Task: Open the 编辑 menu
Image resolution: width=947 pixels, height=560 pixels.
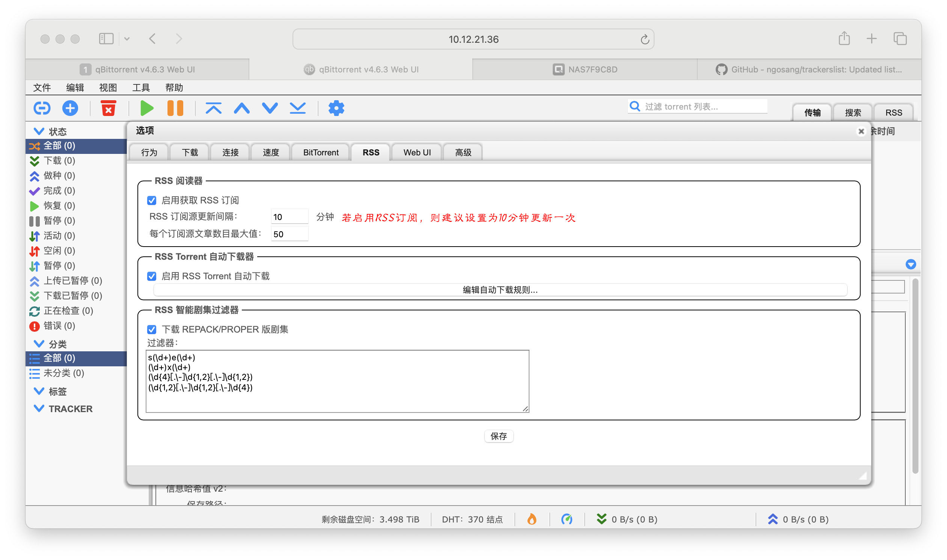Action: [75, 87]
